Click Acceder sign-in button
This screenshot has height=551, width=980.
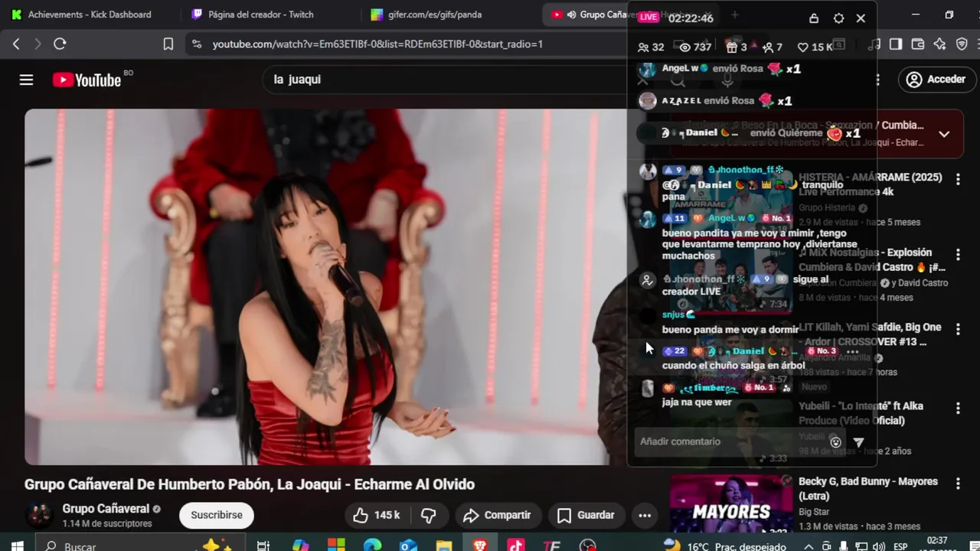coord(936,79)
